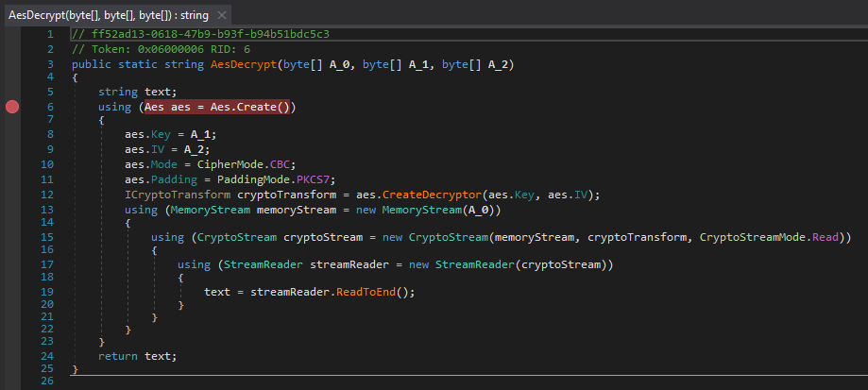Screen dimensions: 868x390
Task: Click the 'string text;' declaration on line 5
Action: (x=137, y=92)
